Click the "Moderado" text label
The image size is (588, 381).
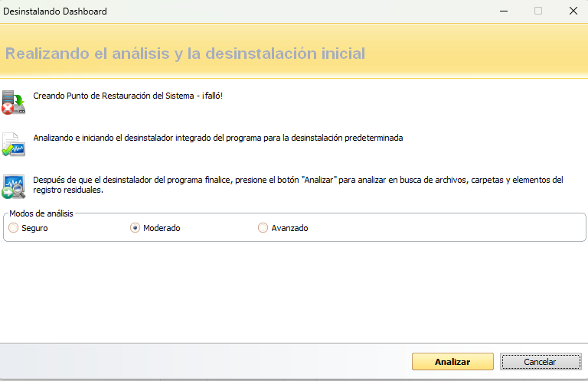[x=162, y=228]
